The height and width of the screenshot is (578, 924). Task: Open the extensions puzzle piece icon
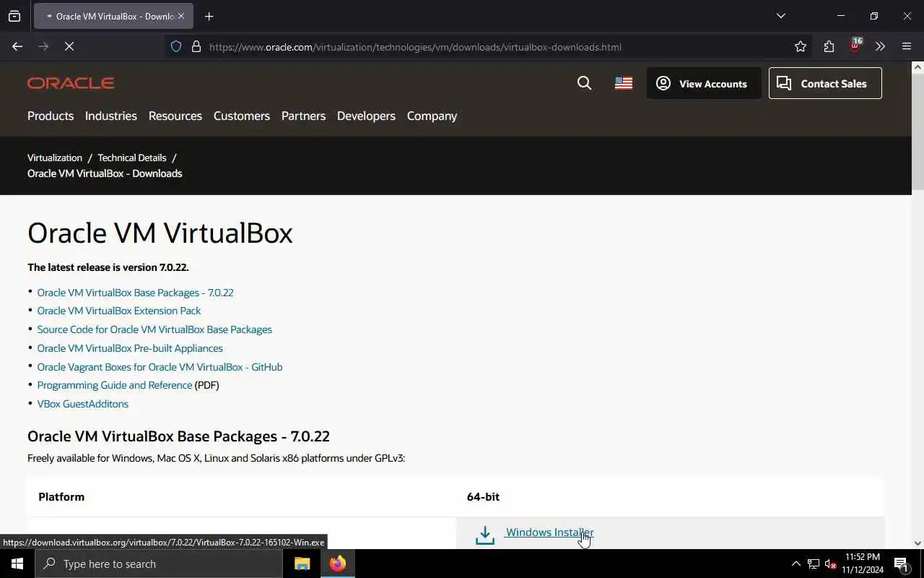[829, 46]
